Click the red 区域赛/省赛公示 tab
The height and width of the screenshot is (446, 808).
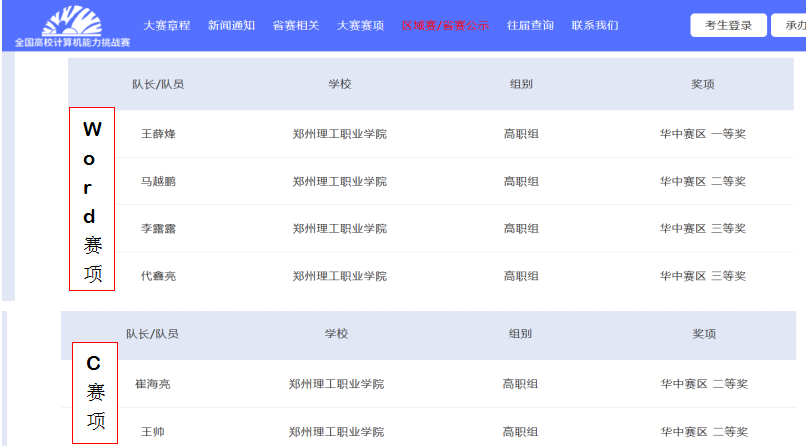(x=445, y=25)
